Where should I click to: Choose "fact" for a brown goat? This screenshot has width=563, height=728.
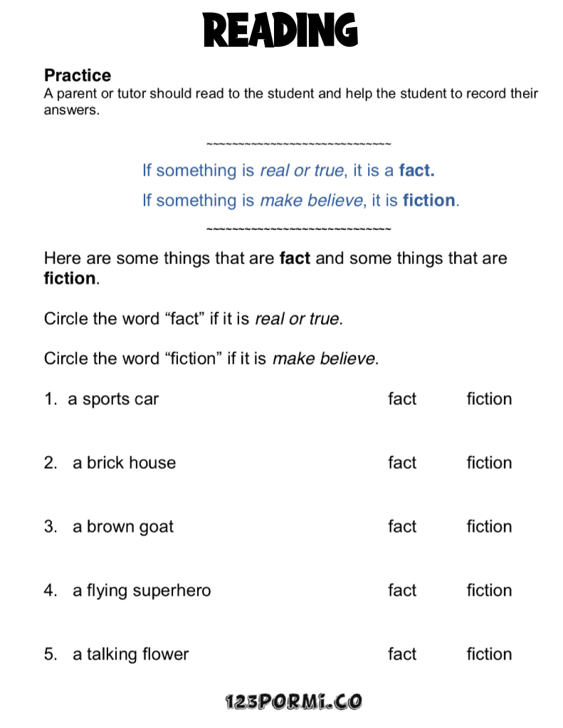pos(401,527)
